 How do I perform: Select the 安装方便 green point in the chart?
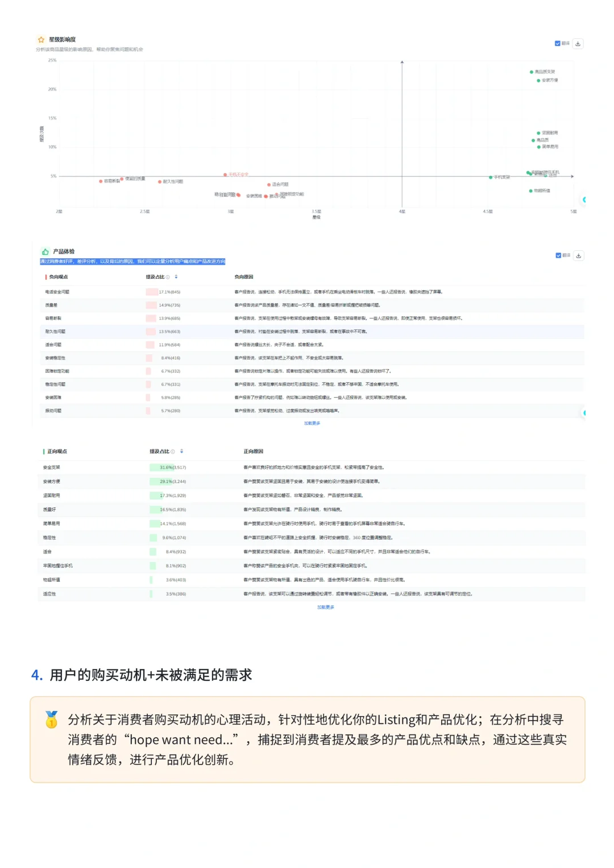pyautogui.click(x=538, y=81)
